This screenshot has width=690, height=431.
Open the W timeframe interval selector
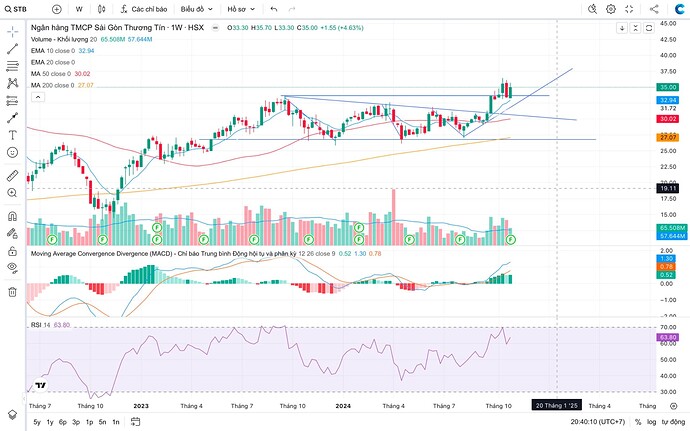point(79,9)
